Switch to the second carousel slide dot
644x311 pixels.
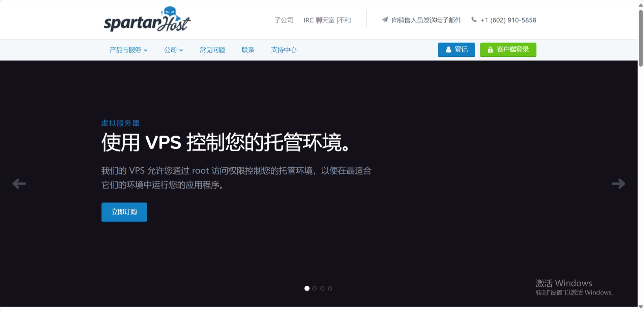315,288
